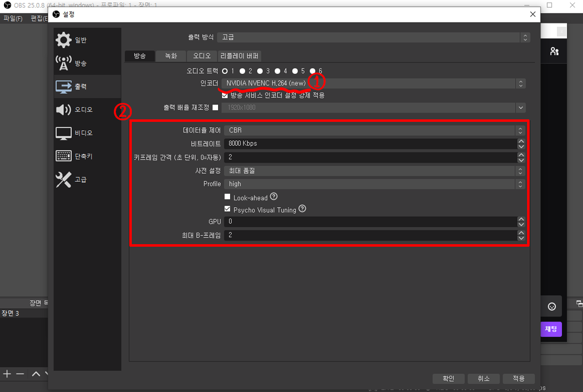This screenshot has width=583, height=392.
Task: Decrease 최대 B-프레임 with down arrow
Action: tap(521, 238)
